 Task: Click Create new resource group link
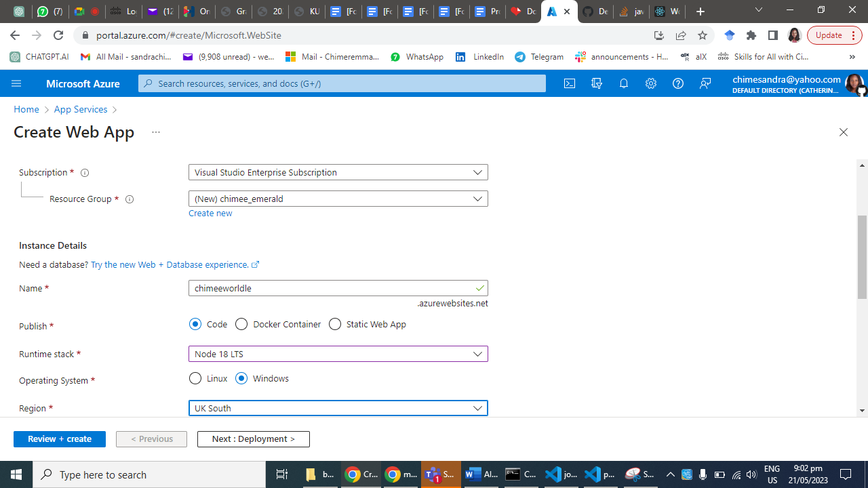210,213
